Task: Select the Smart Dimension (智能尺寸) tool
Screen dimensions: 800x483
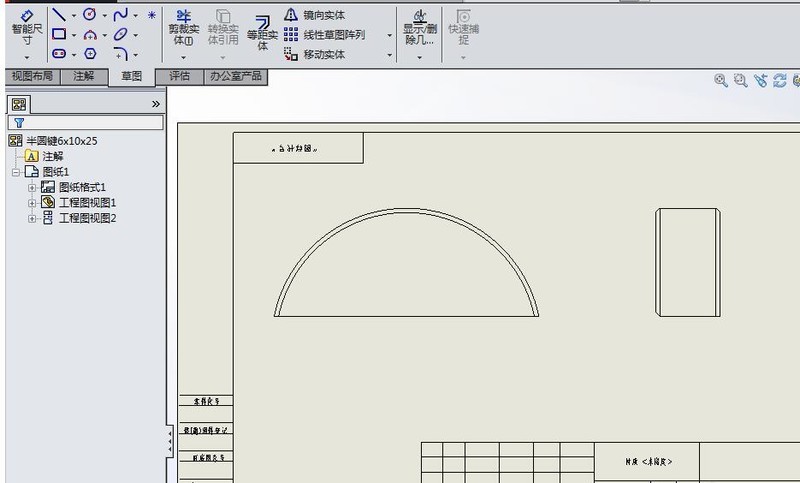Action: click(x=27, y=28)
